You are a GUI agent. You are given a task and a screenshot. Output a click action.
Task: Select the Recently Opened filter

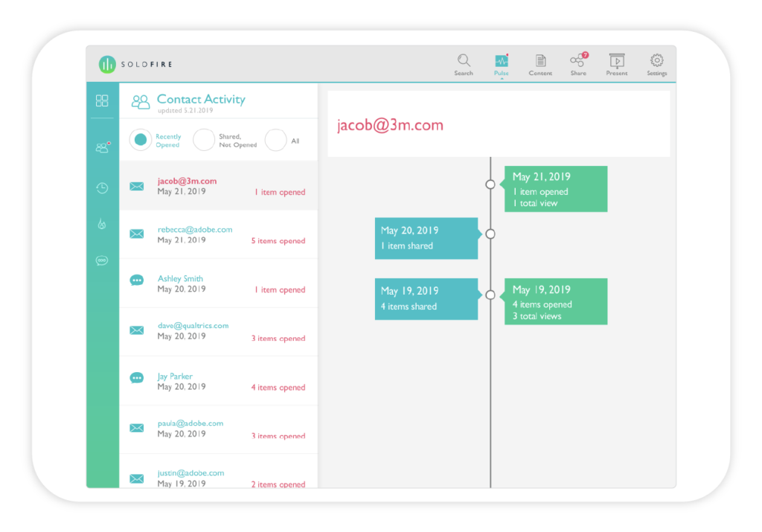(141, 140)
